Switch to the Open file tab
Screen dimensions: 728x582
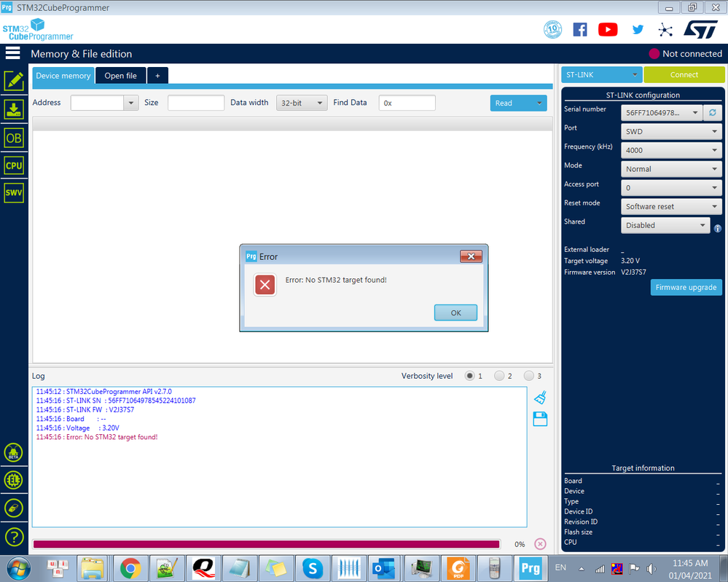coord(121,76)
